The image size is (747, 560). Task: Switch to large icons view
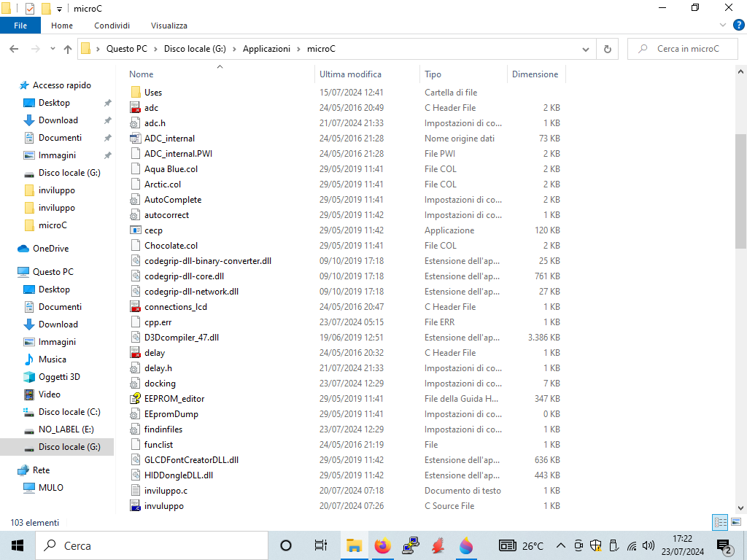click(736, 522)
